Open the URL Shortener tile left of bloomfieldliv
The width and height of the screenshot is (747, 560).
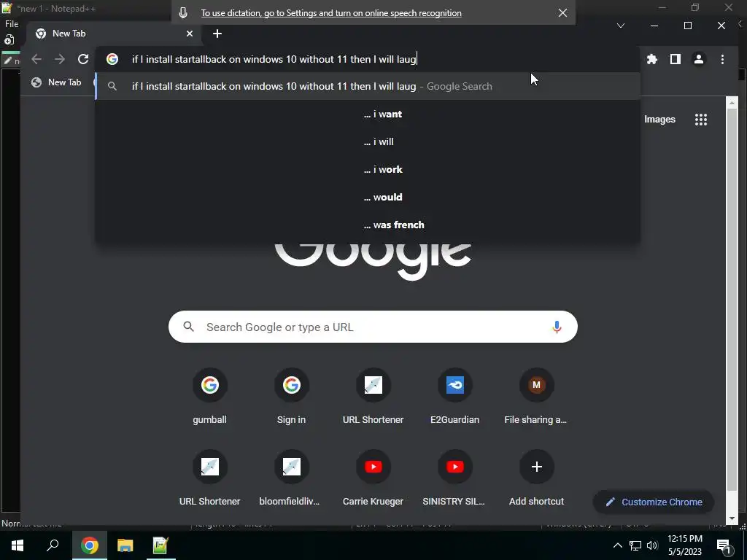point(209,478)
